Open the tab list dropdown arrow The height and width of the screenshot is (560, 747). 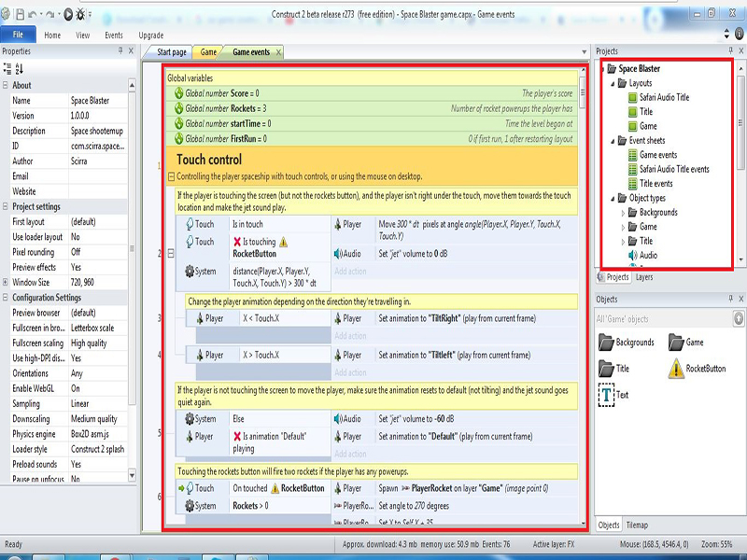(585, 52)
